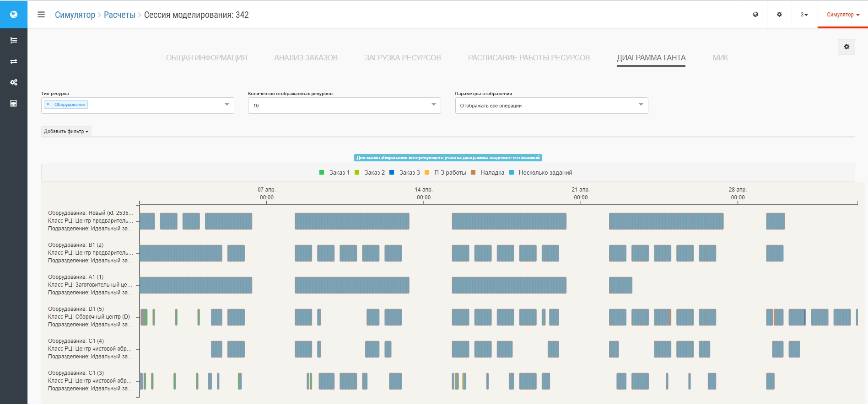Screen dimensions: 868x405
Task: Select the ДИАГРАММА ГАНТА tab
Action: point(651,58)
